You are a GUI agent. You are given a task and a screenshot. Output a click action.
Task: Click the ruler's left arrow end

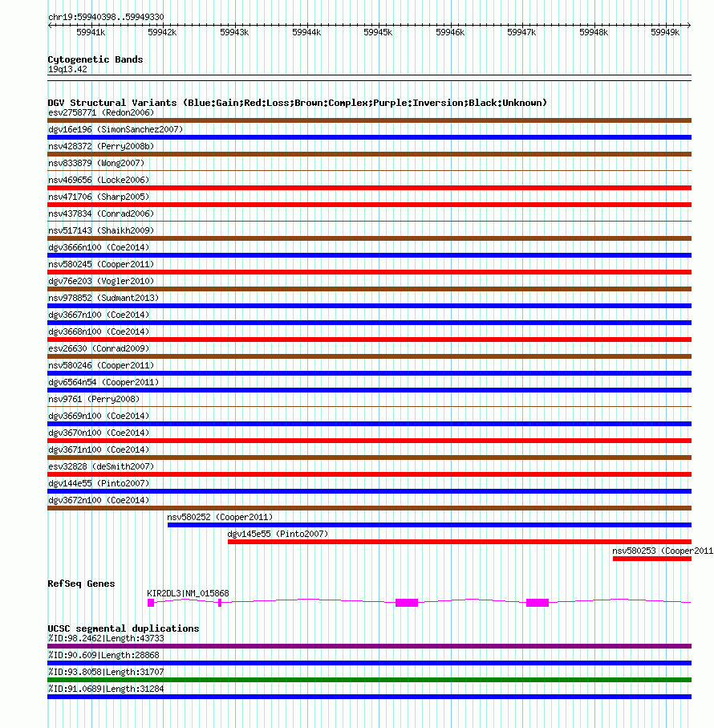50,25
